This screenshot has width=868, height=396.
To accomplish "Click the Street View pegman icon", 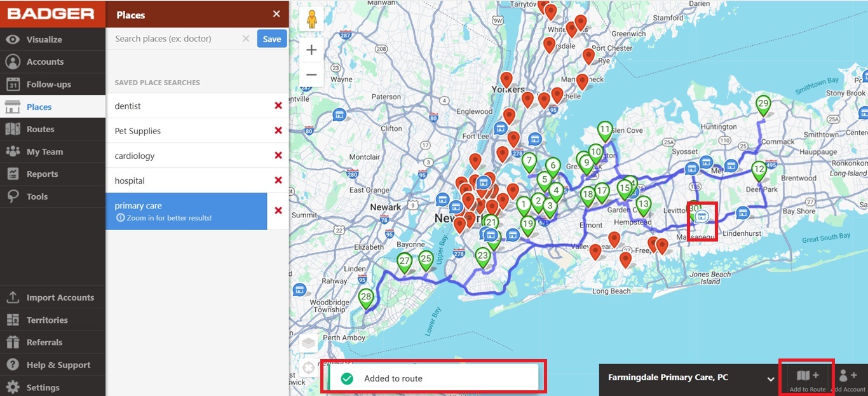I will [311, 20].
